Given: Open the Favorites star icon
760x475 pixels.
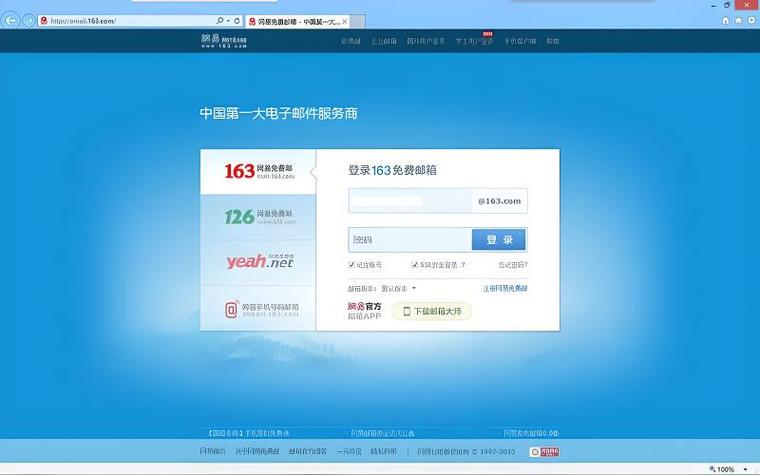Looking at the screenshot, I should [738, 20].
